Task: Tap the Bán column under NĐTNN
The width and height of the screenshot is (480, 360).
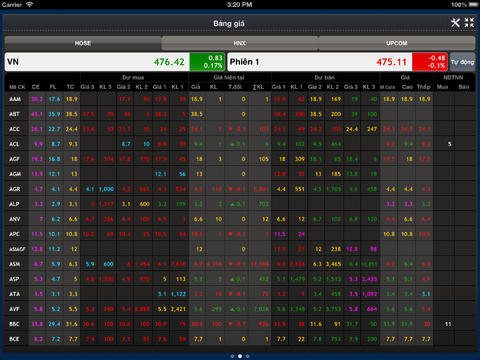Action: click(464, 87)
